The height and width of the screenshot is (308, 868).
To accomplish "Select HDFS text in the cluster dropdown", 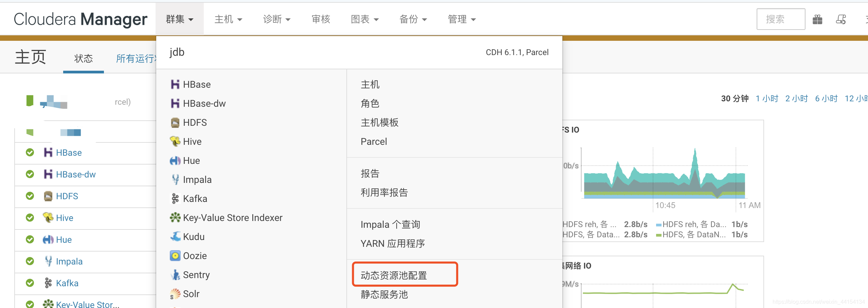I will pos(195,122).
